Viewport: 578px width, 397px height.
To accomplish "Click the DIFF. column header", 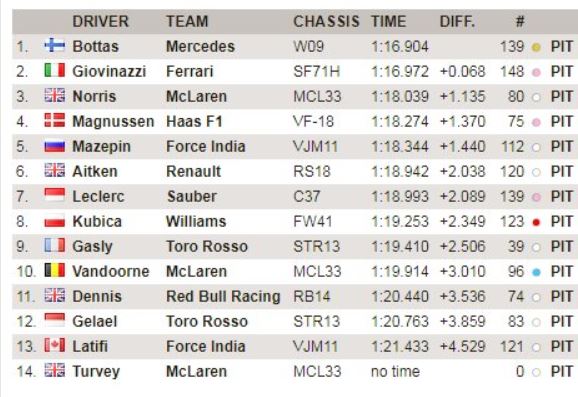I will (x=457, y=21).
